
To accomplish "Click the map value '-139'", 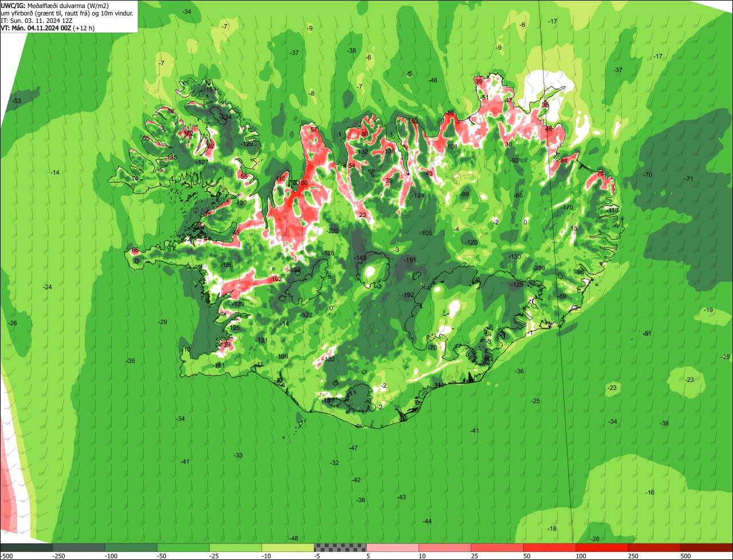I will (x=238, y=304).
